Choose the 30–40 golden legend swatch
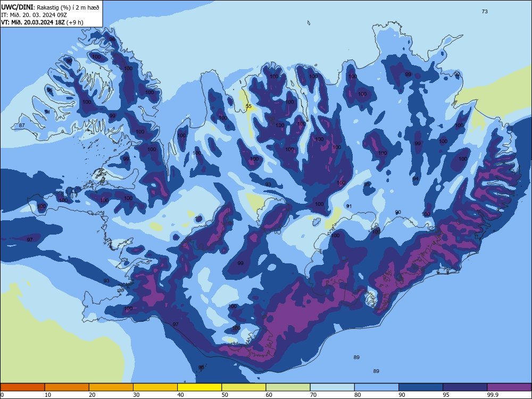 click(x=155, y=387)
